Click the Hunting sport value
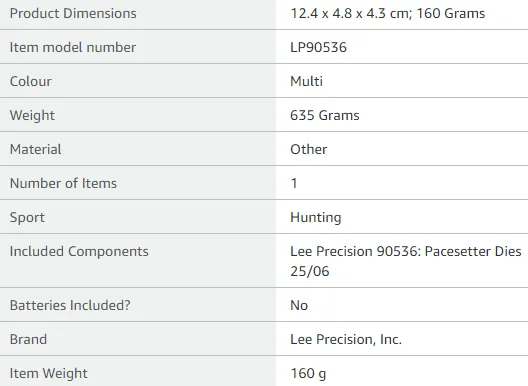The height and width of the screenshot is (386, 528). click(316, 217)
